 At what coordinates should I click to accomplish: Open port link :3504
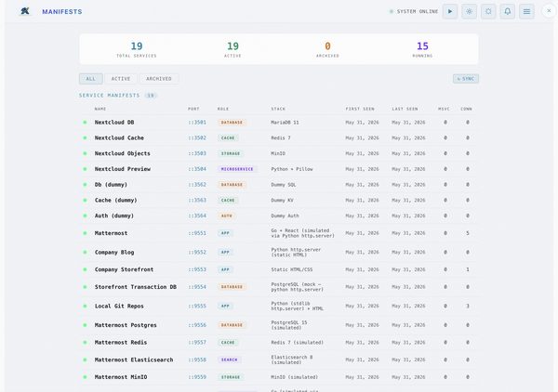coord(197,169)
